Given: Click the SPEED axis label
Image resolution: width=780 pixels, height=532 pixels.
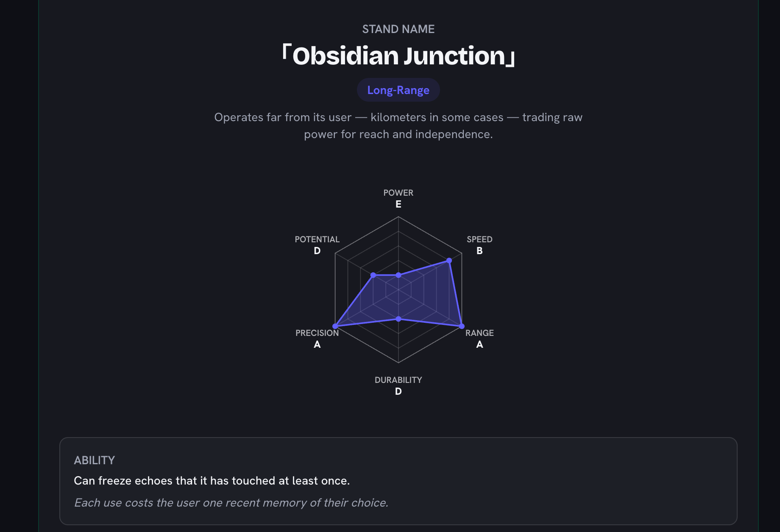Looking at the screenshot, I should pyautogui.click(x=479, y=239).
